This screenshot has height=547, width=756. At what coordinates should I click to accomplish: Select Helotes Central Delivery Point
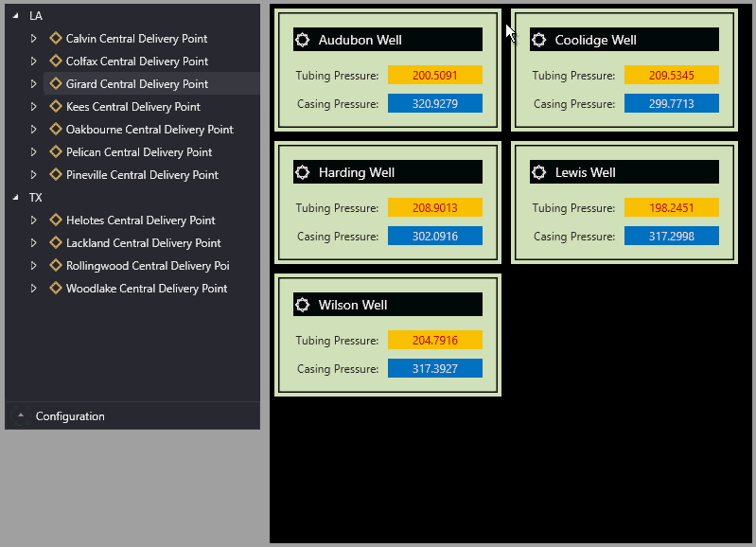[140, 221]
